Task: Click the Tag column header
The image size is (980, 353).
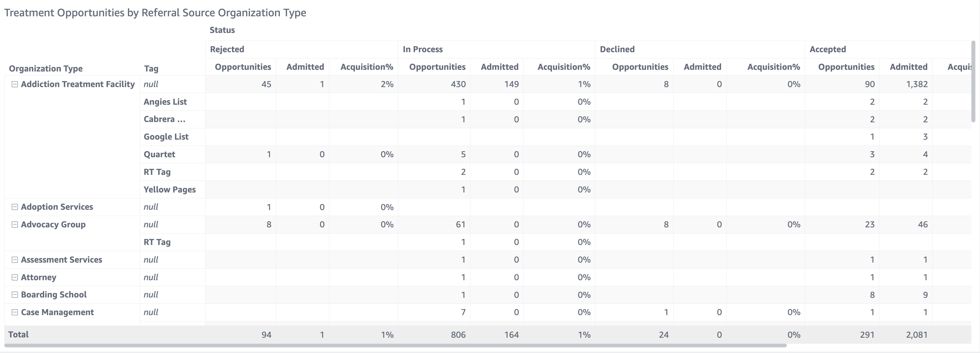Action: tap(151, 68)
